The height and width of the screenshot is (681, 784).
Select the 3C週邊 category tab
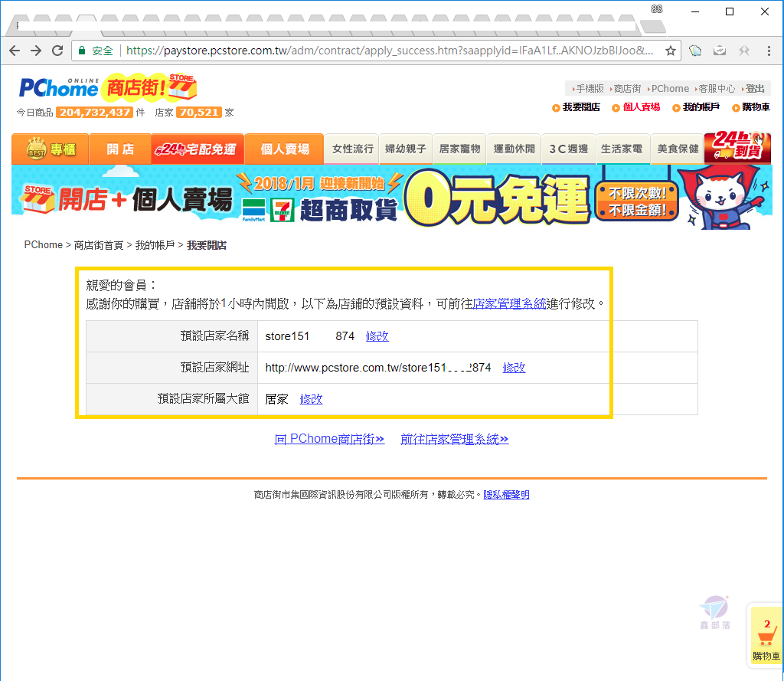tap(569, 149)
